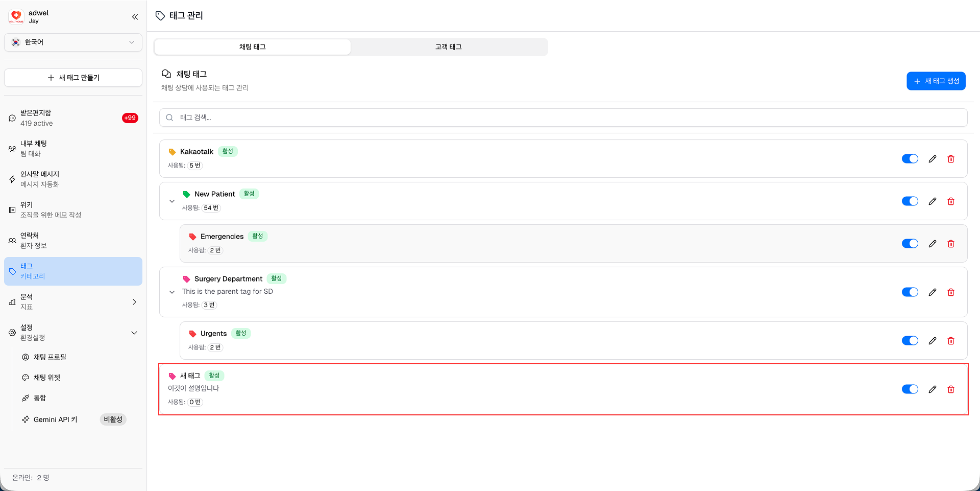Edit the Kakaotalk tag with pencil icon
Image resolution: width=980 pixels, height=491 pixels.
(933, 158)
